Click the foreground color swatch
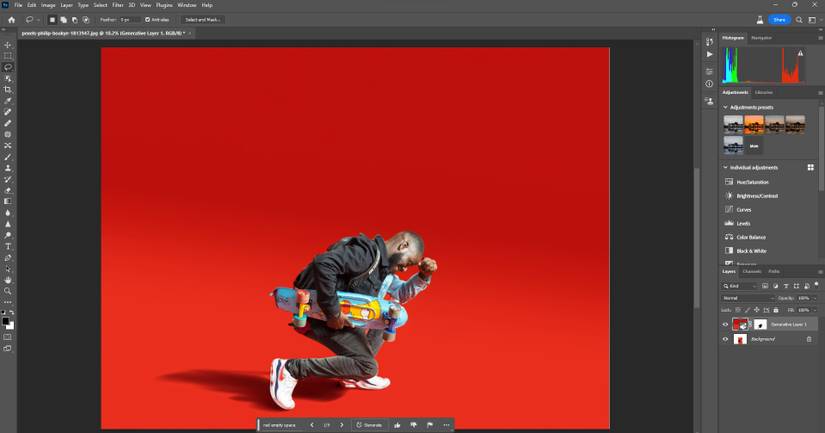 [x=6, y=321]
